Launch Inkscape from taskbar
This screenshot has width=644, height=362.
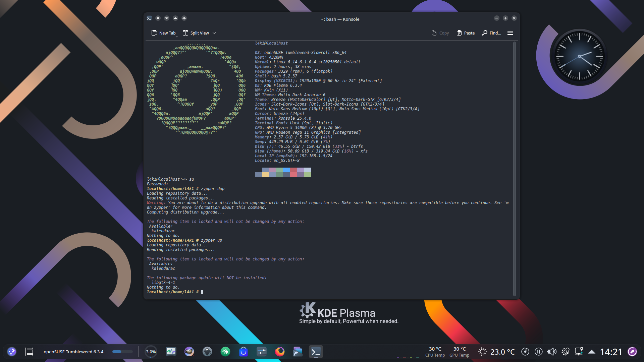(207, 352)
